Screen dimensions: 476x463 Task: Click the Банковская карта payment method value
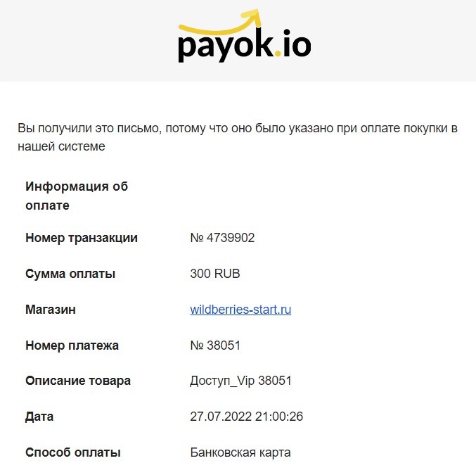pyautogui.click(x=240, y=452)
